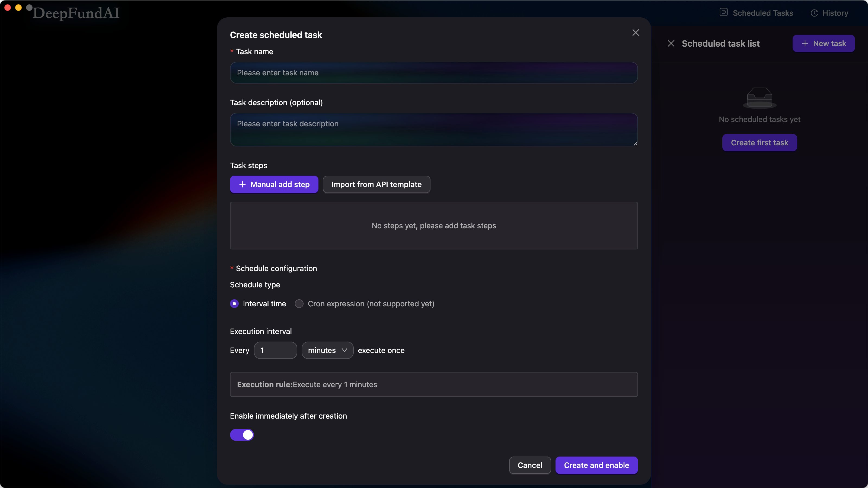
Task: Click the Task name input field
Action: (433, 73)
